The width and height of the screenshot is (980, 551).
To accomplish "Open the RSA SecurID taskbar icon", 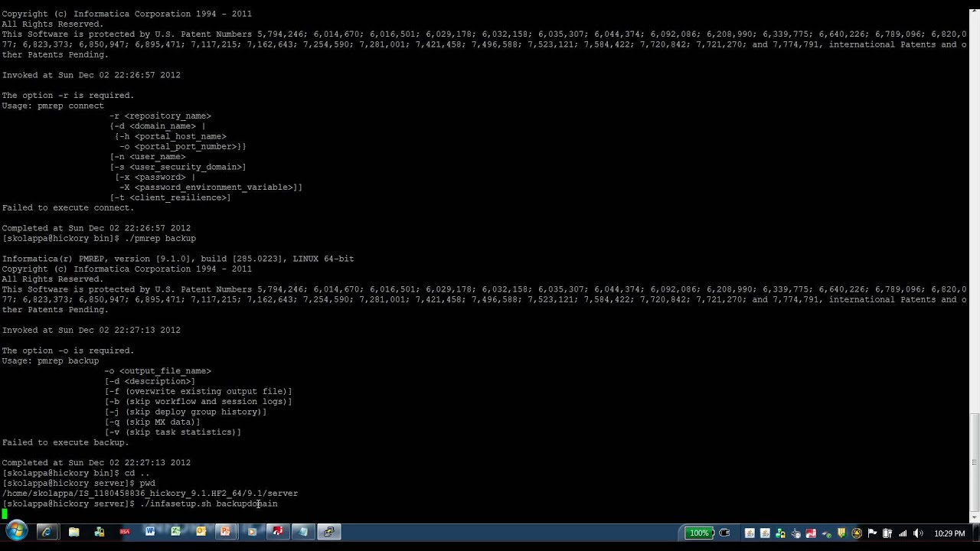I will coord(124,532).
